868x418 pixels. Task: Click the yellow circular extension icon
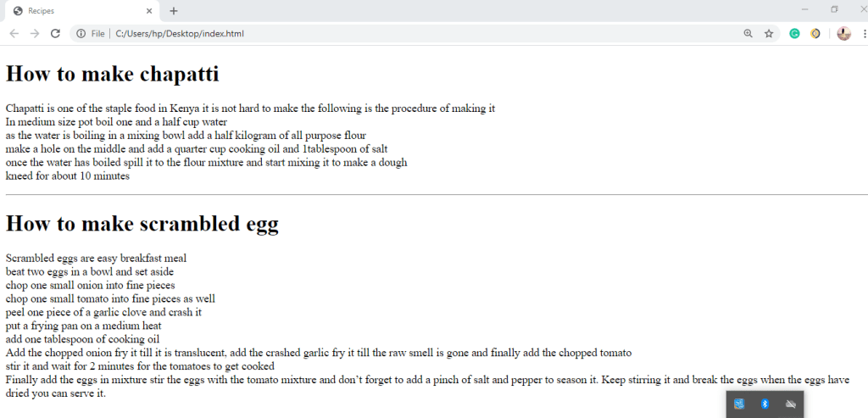(x=815, y=34)
